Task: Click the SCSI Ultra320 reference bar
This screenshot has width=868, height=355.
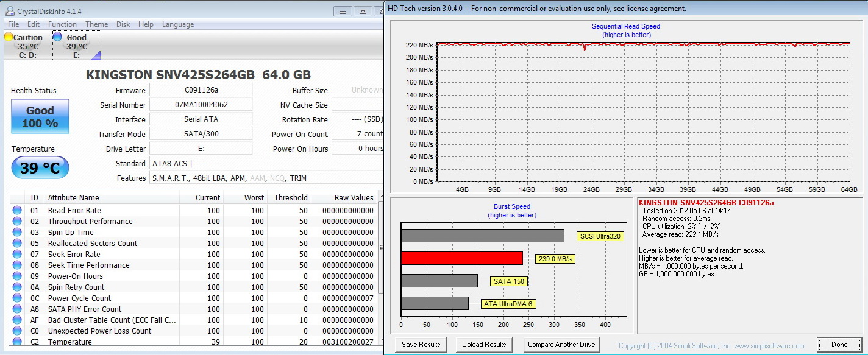Action: [483, 236]
